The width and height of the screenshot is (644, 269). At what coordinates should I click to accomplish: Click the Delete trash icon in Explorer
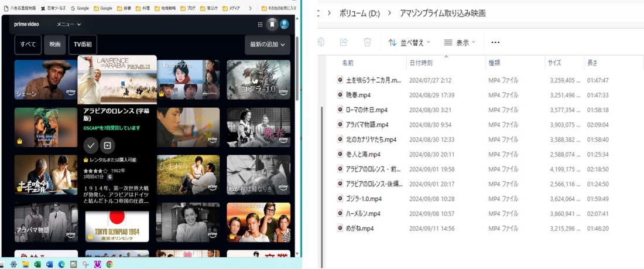point(367,42)
